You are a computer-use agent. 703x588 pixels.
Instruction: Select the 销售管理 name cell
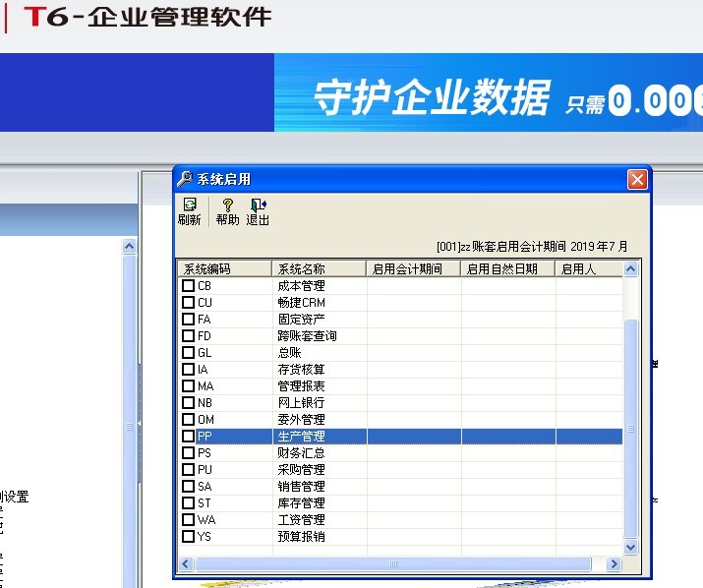[x=320, y=486]
